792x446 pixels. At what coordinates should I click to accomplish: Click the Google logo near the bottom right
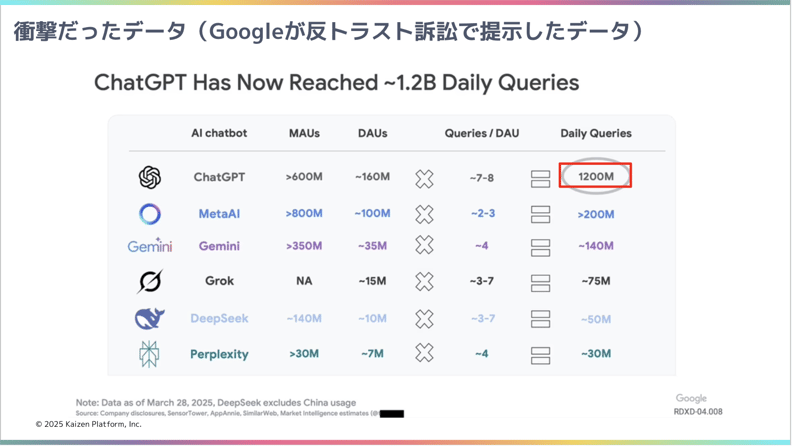tap(691, 399)
